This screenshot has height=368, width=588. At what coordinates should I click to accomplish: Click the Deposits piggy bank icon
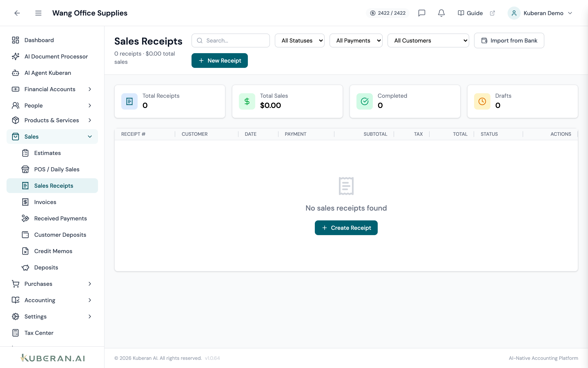coord(25,267)
